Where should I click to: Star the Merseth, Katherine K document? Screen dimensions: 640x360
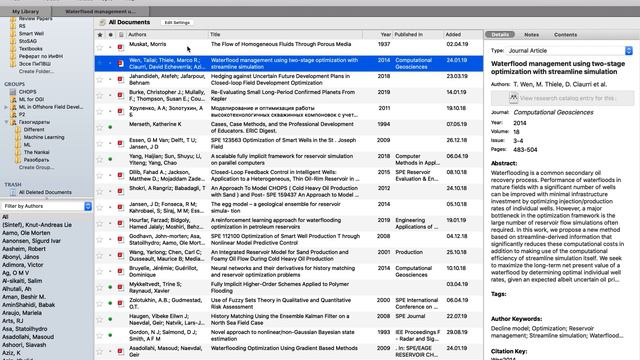coord(100,127)
